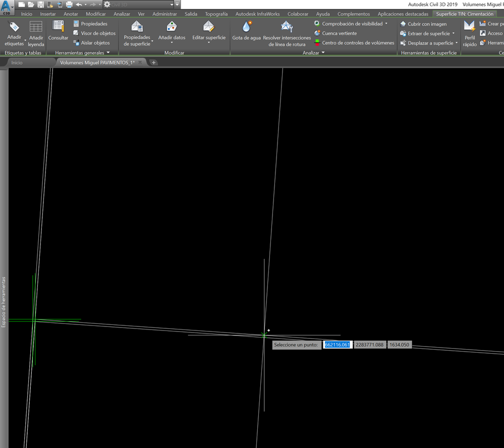The height and width of the screenshot is (448, 504).
Task: Click the Añadir etiquetas tag icon
Action: (14, 27)
